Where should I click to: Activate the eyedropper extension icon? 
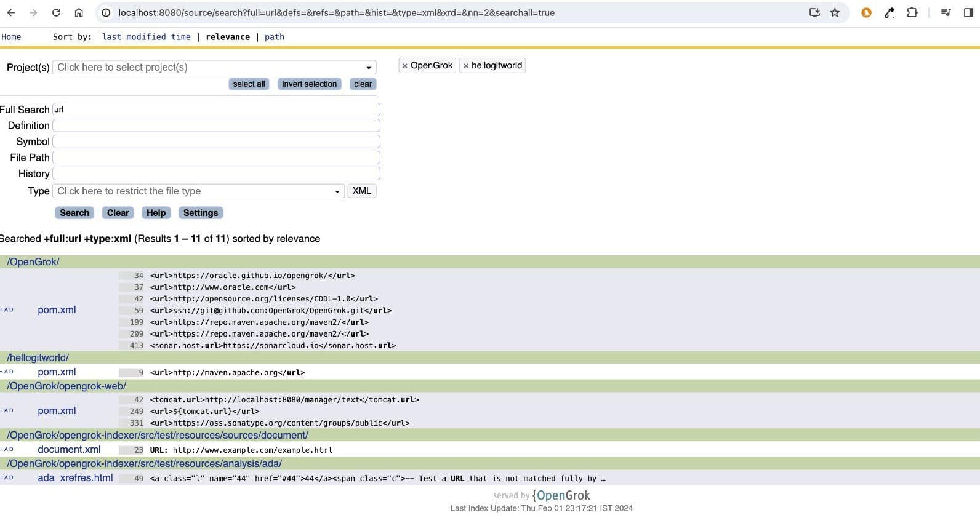tap(889, 12)
